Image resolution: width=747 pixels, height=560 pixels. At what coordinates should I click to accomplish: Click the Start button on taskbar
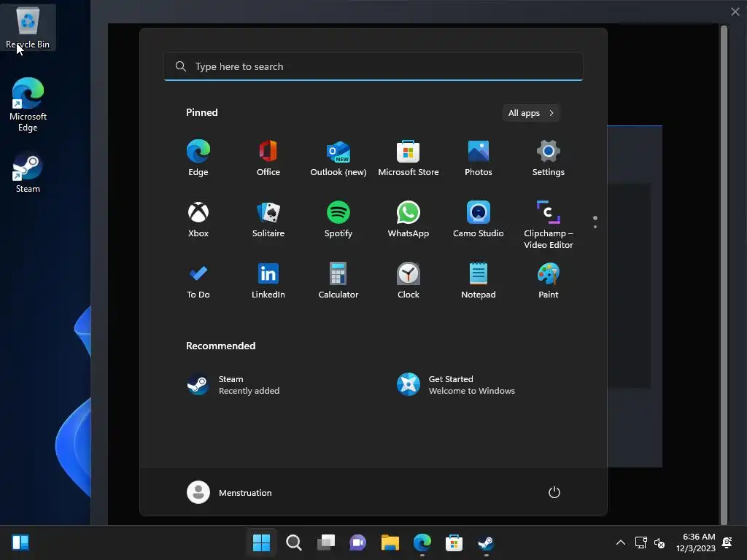click(261, 542)
